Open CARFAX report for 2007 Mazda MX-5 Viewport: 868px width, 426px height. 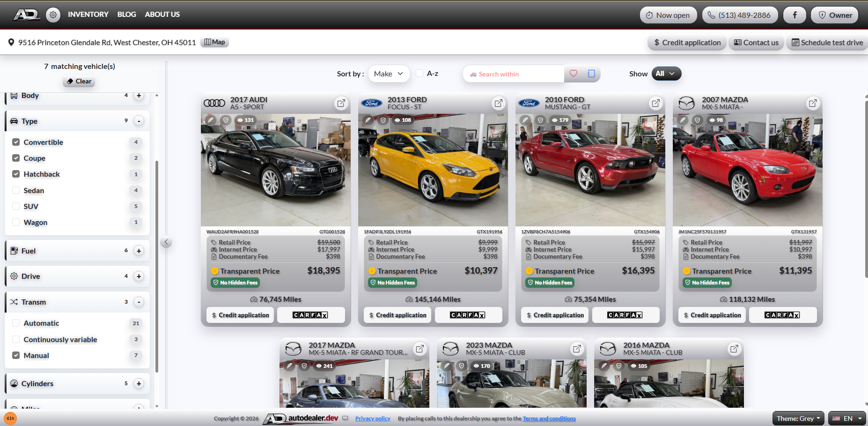pyautogui.click(x=783, y=315)
